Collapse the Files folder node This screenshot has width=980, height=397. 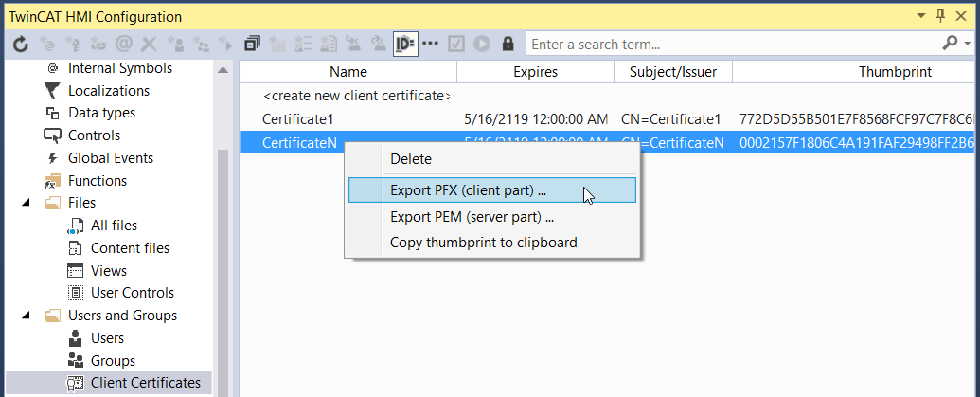coord(26,203)
